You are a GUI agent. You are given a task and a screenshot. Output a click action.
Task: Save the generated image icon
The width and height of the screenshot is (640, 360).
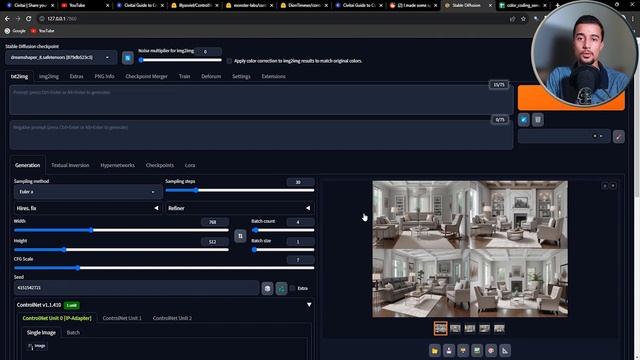449,350
